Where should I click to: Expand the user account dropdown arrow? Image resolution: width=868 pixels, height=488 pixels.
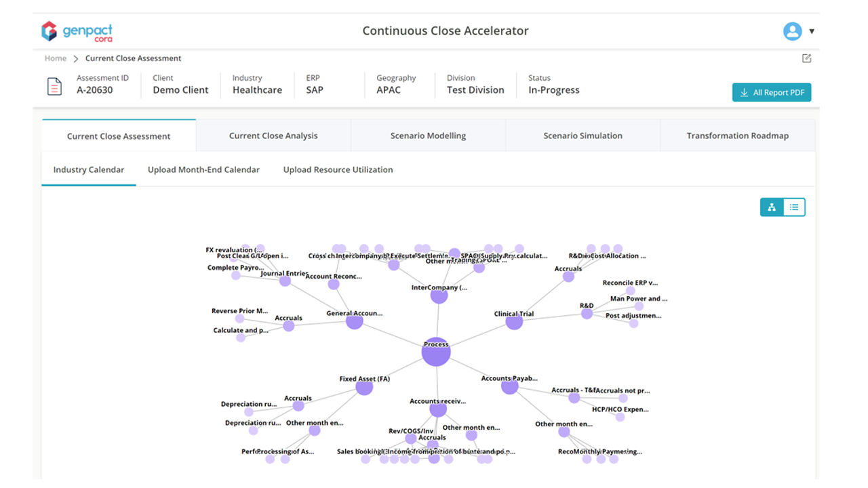812,31
